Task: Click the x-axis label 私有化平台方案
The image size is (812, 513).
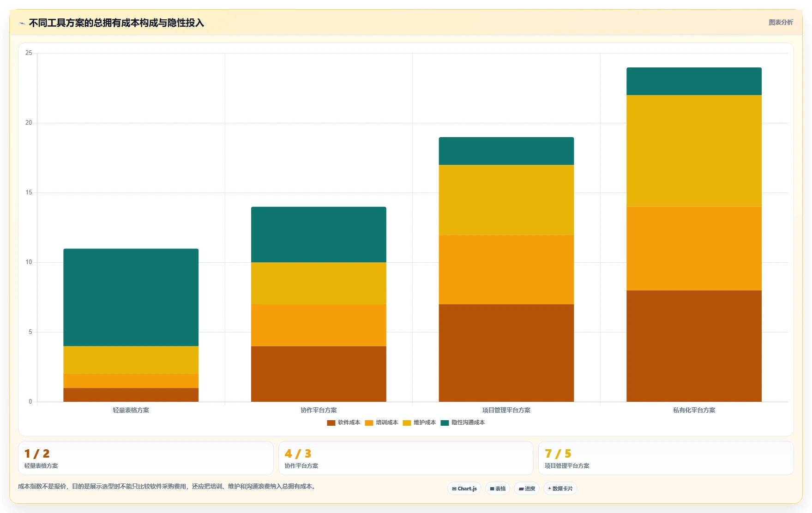Action: [x=694, y=410]
